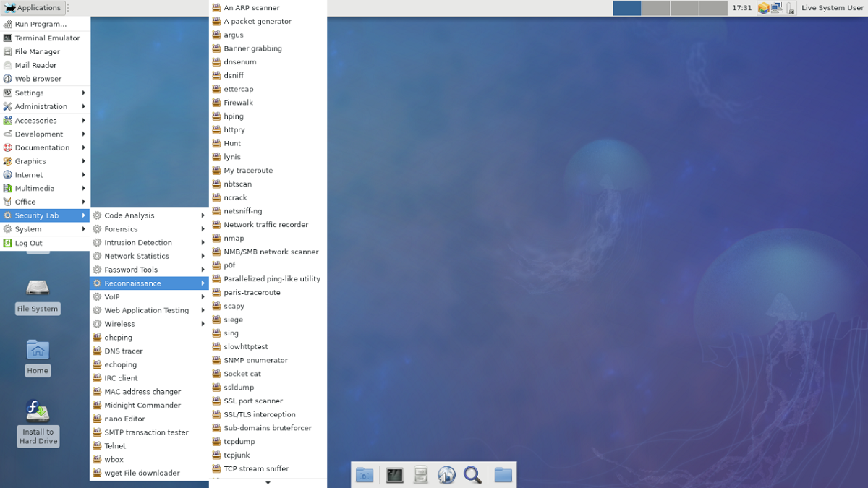Open the System menu entry
Image resolution: width=868 pixels, height=488 pixels.
tap(45, 229)
